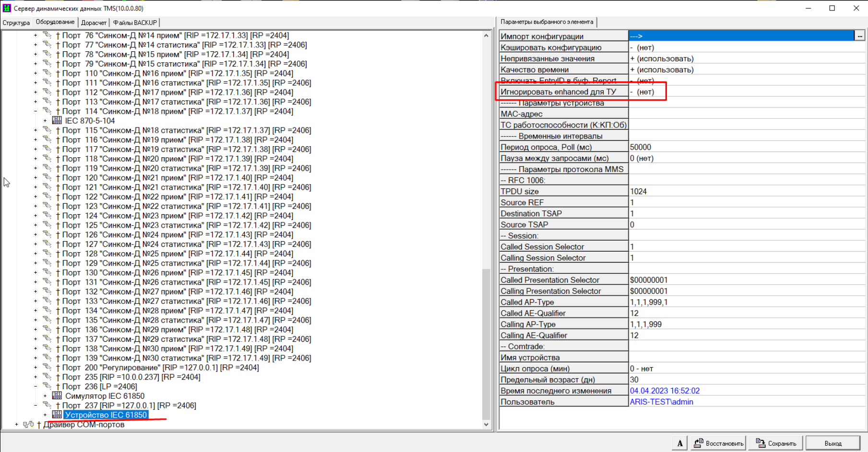Click the port icon of Порт 76
Image resolution: width=868 pixels, height=452 pixels.
[47, 35]
